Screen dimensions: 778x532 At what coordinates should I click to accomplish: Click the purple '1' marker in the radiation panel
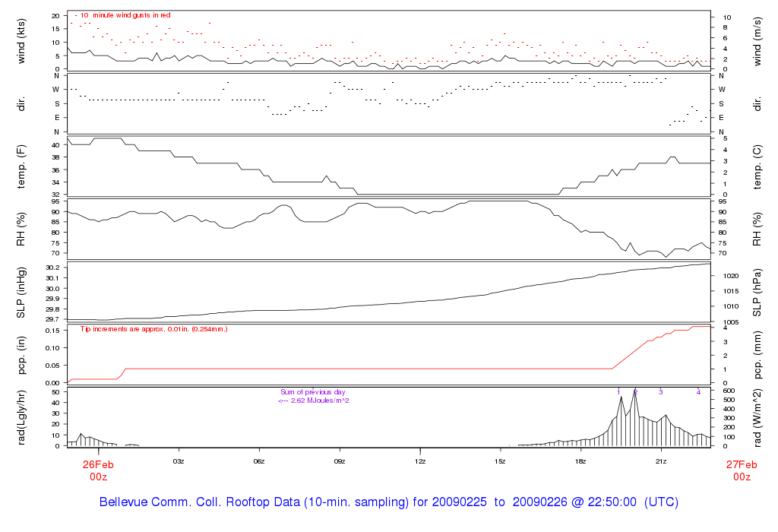coord(618,392)
